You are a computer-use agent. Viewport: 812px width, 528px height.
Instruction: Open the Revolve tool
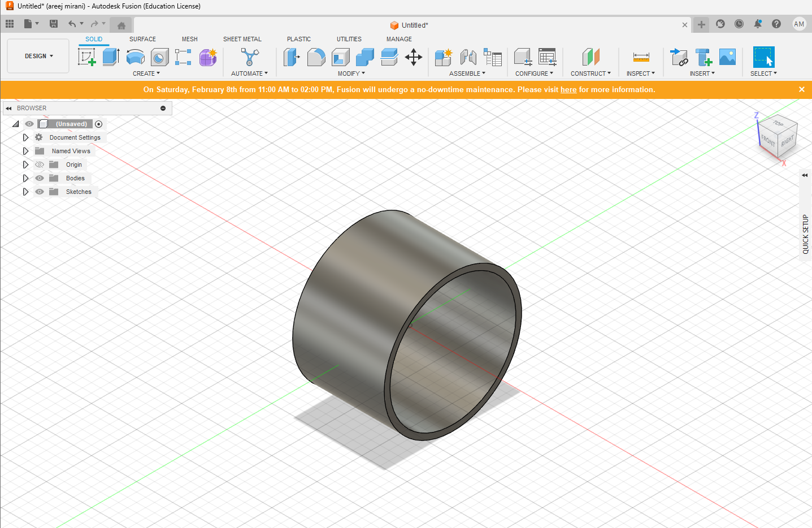[135, 57]
